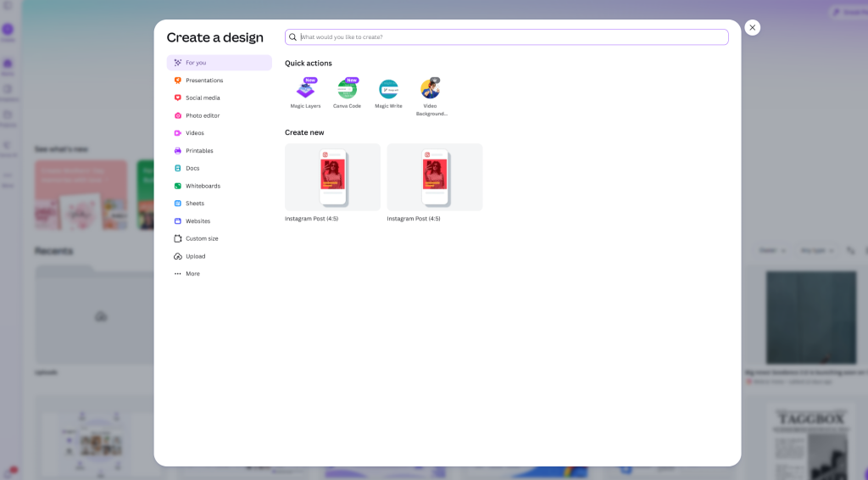Open the Upload option
This screenshot has width=868, height=480.
[220, 256]
